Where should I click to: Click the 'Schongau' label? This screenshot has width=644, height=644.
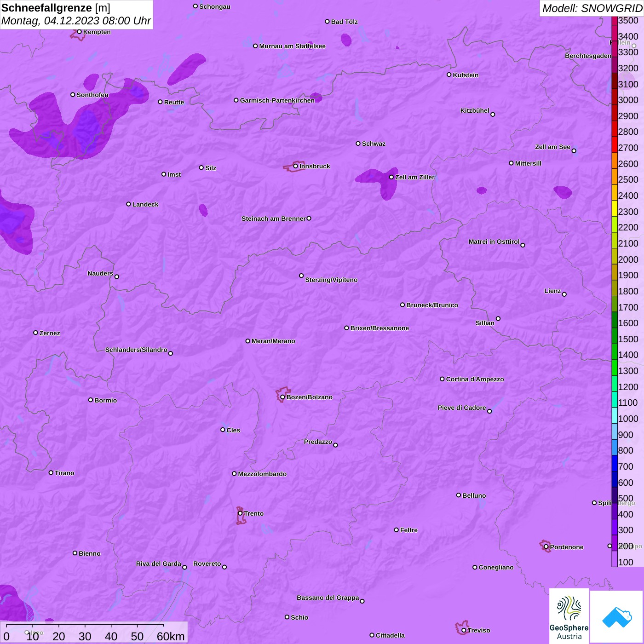pos(214,6)
